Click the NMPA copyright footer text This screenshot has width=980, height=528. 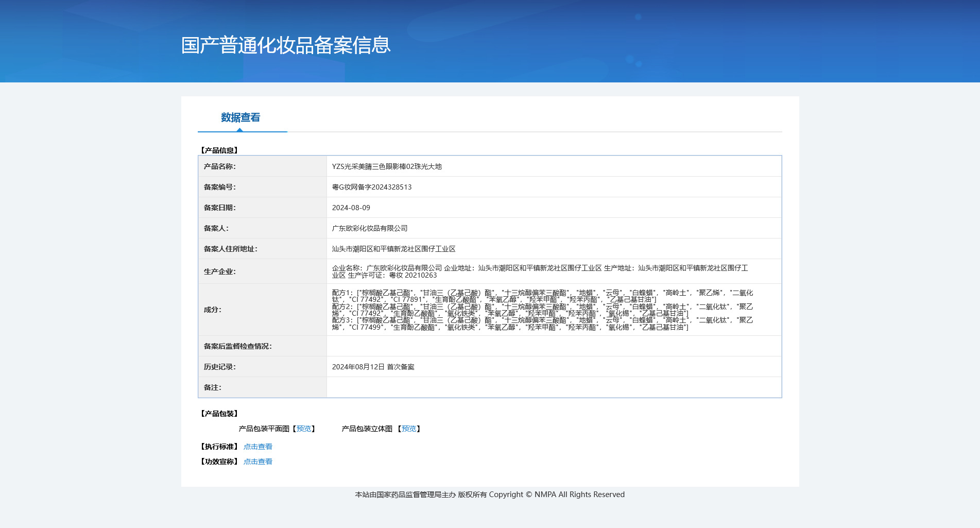(489, 495)
